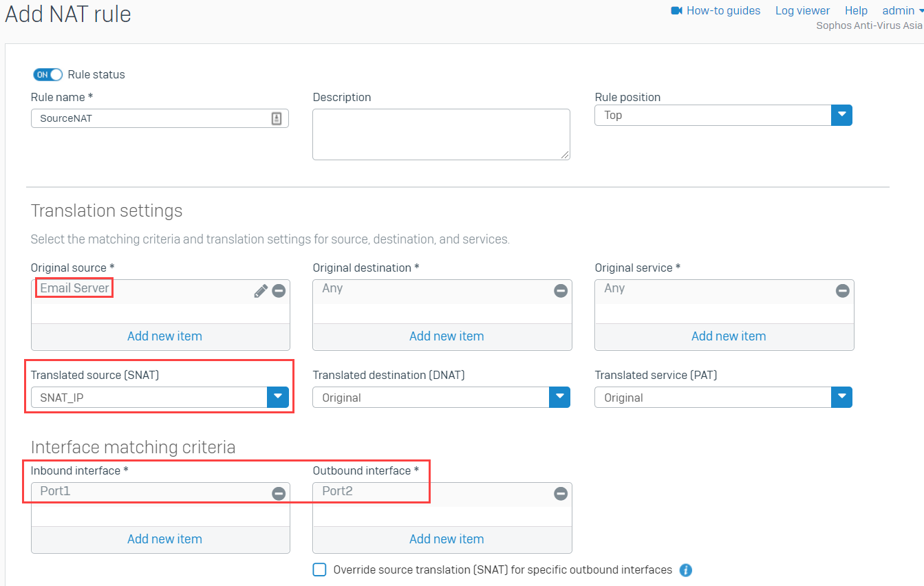924x586 pixels.
Task: Click inside the Description text box
Action: (440, 134)
